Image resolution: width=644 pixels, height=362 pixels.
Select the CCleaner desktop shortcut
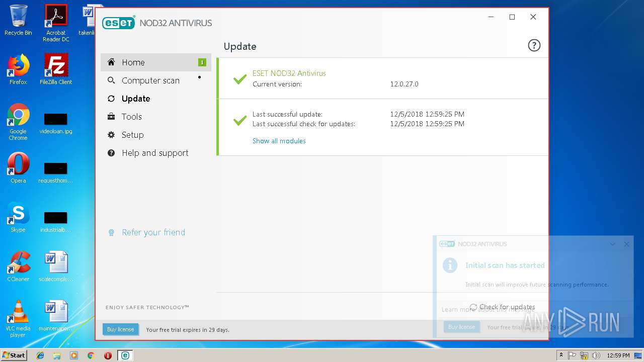(x=18, y=266)
